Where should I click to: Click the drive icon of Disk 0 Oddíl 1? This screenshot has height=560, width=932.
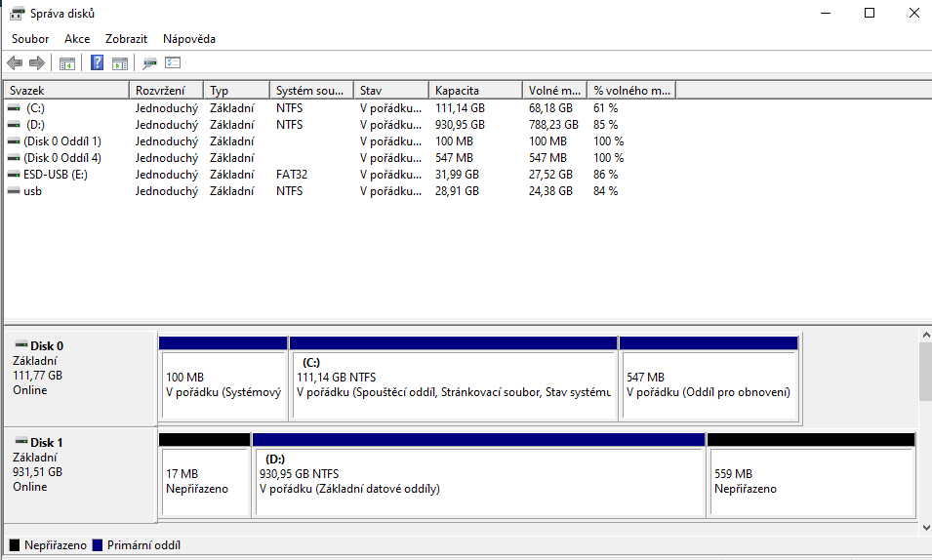[14, 141]
